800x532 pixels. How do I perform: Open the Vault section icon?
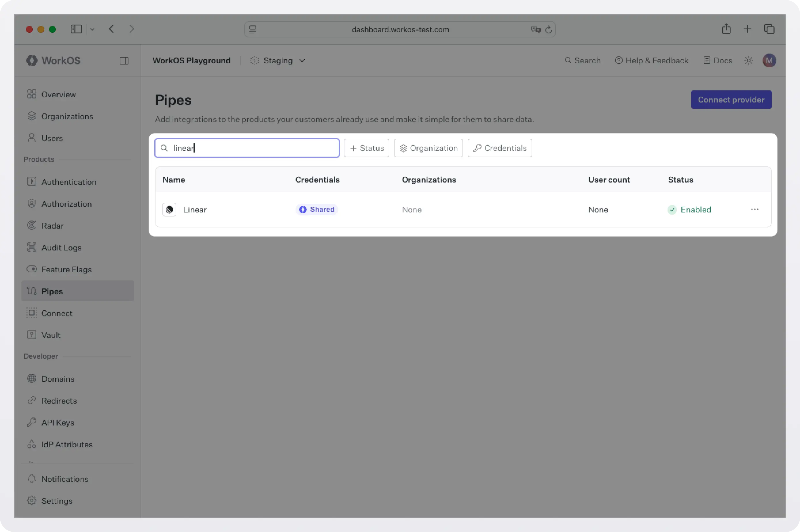32,335
